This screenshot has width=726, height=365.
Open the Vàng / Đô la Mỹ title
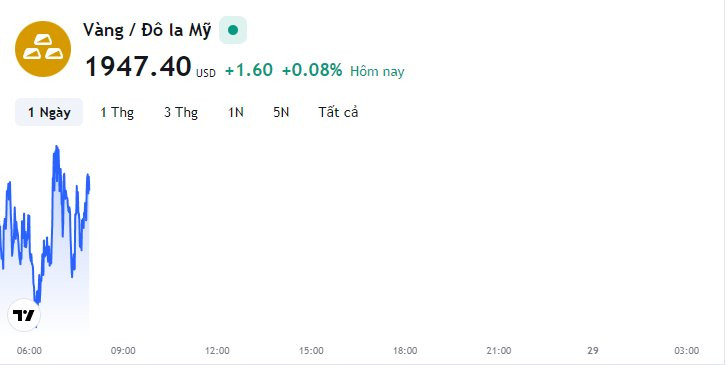[x=147, y=30]
